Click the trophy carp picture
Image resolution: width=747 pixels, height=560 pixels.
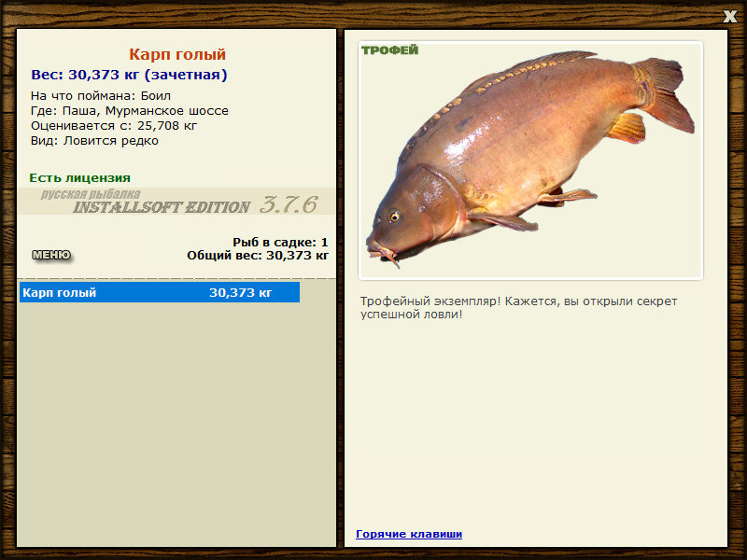[530, 161]
